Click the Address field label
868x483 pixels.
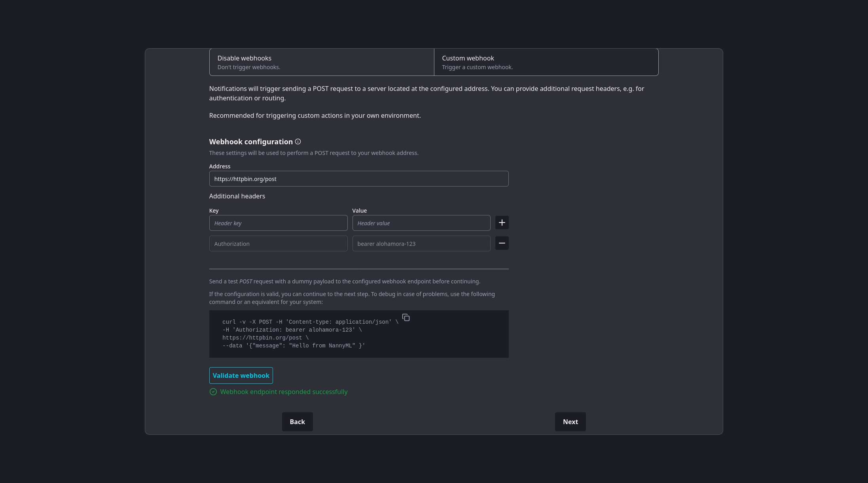coord(220,166)
